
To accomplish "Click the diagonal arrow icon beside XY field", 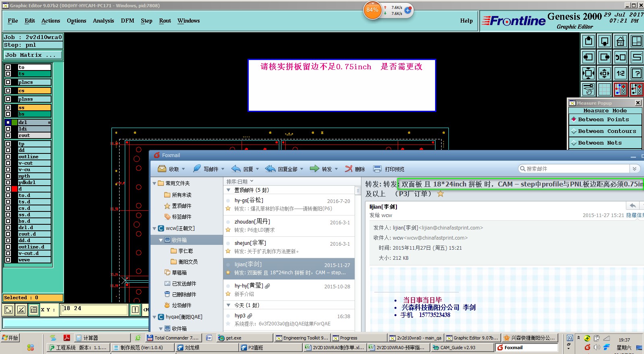I will 8,310.
